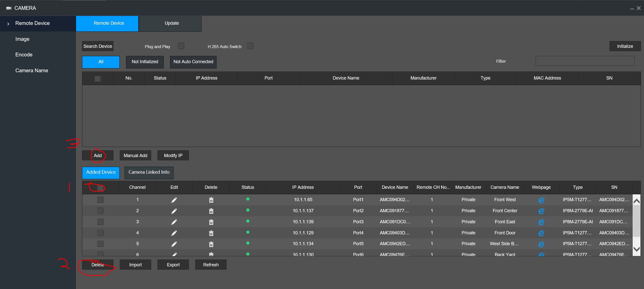Select the 10.1.1.65 IP address cell
This screenshot has height=289, width=644.
tap(303, 200)
